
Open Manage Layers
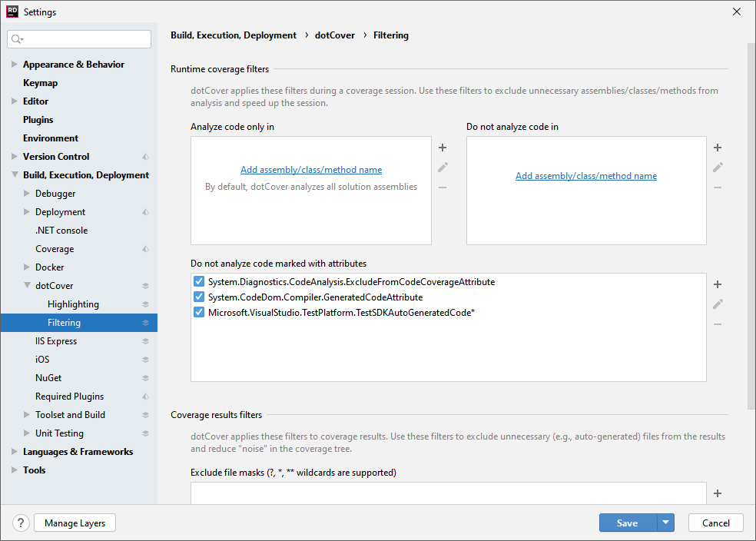[75, 523]
